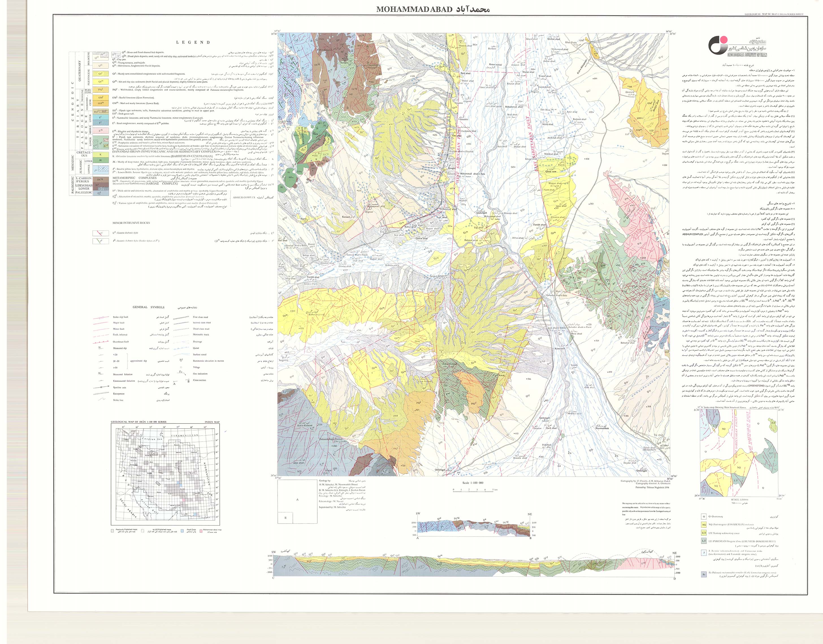This screenshot has height=644, width=823.
Task: Click the LEGEND heading
Action: pyautogui.click(x=193, y=42)
